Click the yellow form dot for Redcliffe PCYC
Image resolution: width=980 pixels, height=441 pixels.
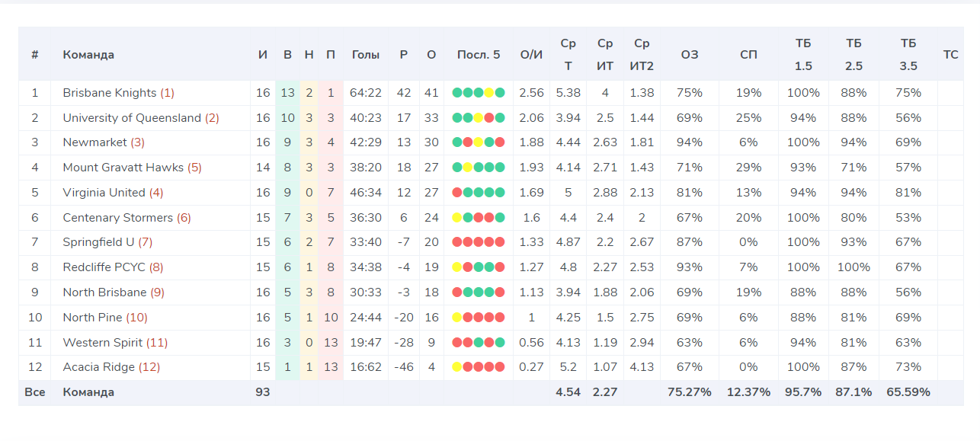[457, 267]
